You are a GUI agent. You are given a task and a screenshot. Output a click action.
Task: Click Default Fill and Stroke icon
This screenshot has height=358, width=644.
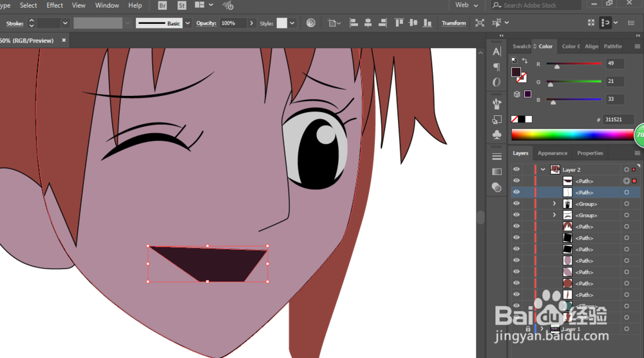(x=514, y=60)
